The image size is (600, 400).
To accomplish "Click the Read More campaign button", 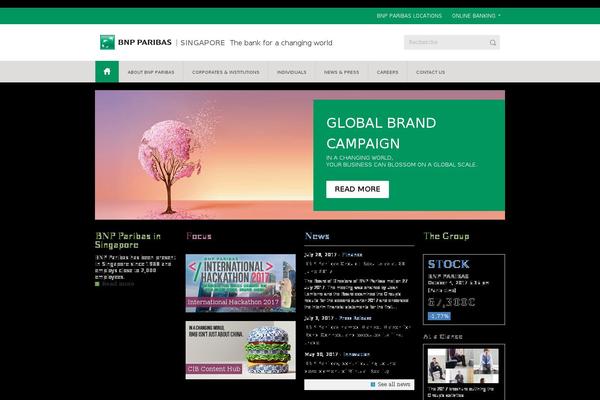I will (x=357, y=189).
